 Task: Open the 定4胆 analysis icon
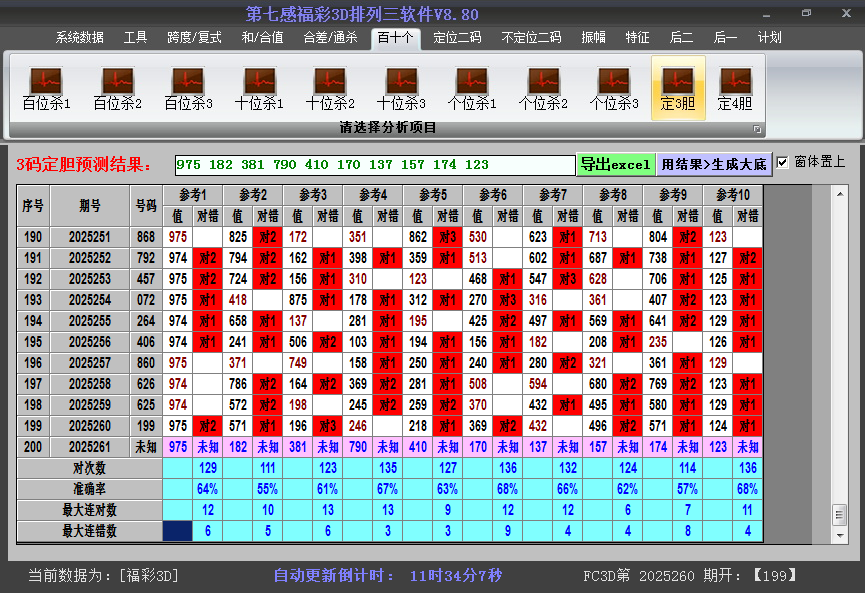[x=735, y=88]
